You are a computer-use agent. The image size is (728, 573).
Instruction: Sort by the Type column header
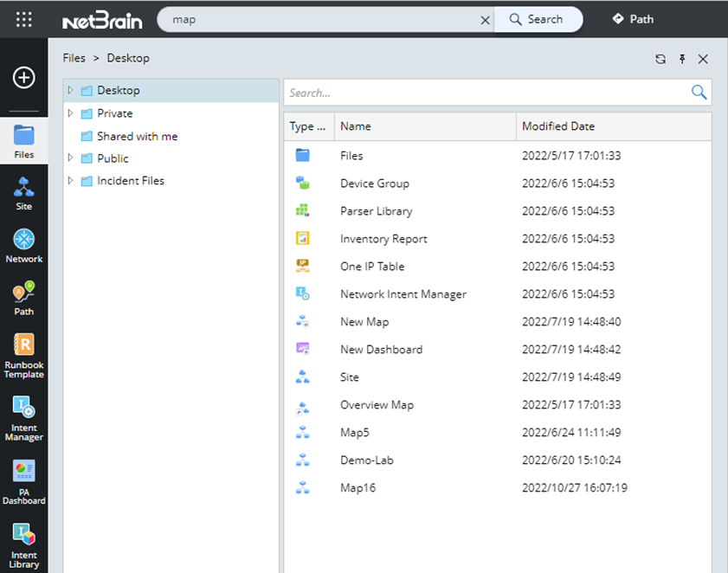[x=309, y=126]
